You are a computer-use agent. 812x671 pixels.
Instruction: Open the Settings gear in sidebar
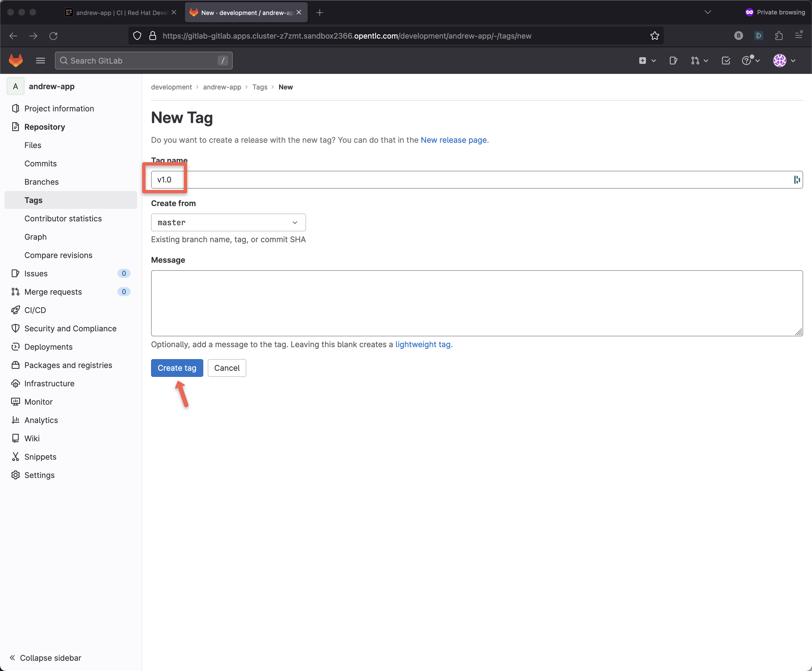pyautogui.click(x=39, y=475)
